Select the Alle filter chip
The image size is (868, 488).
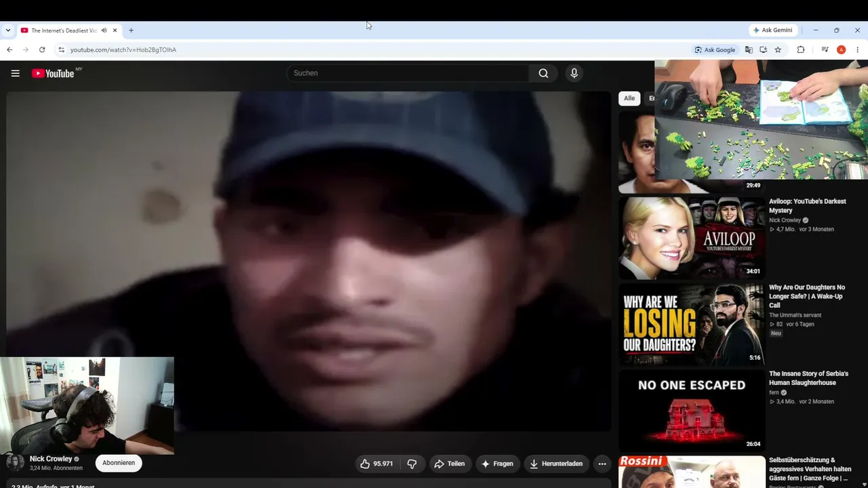(x=629, y=98)
